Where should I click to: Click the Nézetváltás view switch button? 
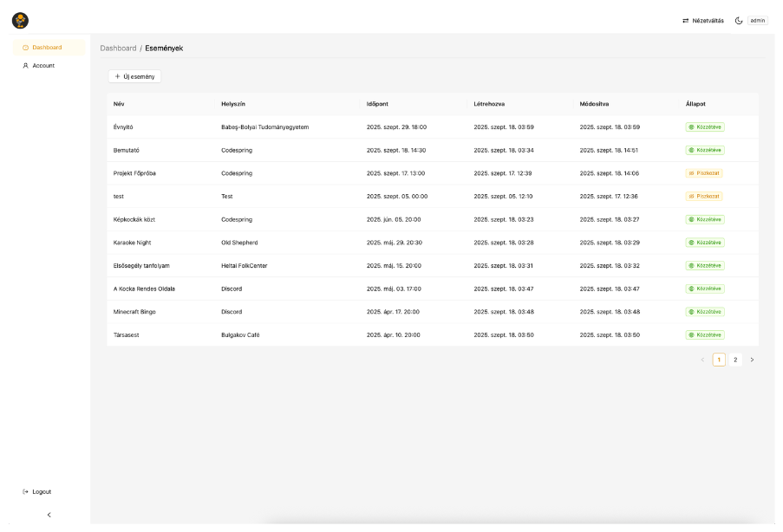703,20
